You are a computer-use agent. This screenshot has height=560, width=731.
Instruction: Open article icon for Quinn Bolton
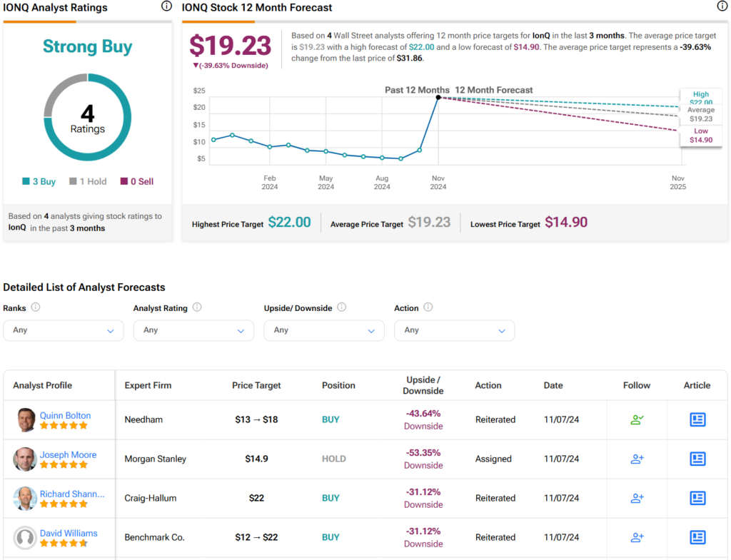point(697,419)
